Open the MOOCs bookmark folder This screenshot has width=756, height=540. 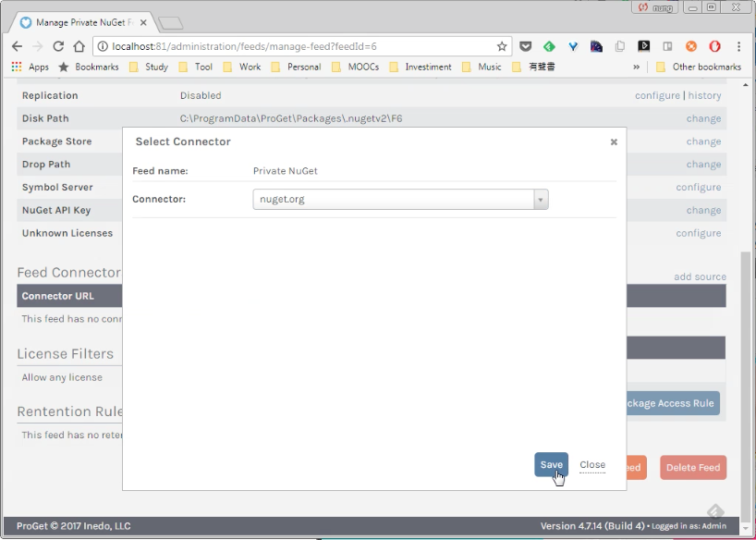coord(355,67)
